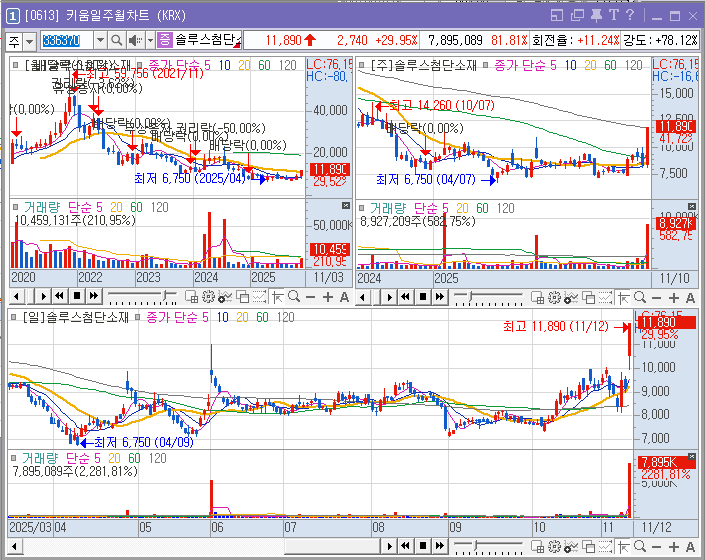Play the weekly chart replay
The image size is (705, 560).
(389, 297)
